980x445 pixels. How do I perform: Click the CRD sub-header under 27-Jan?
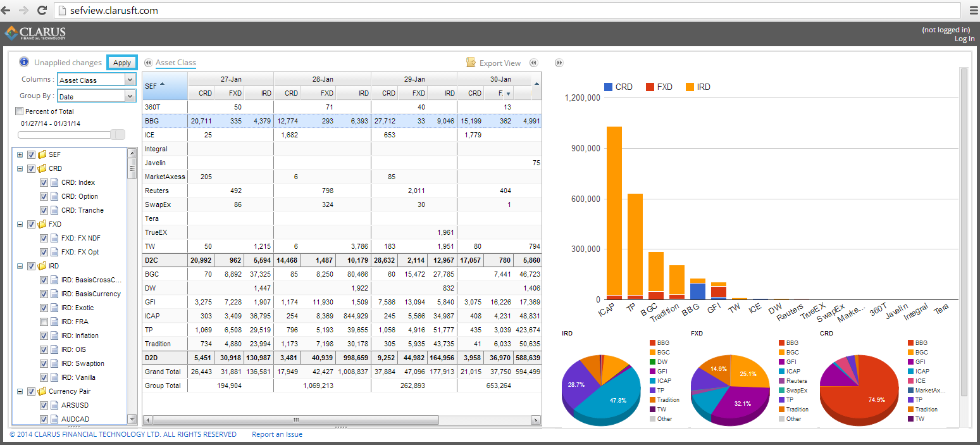(201, 93)
